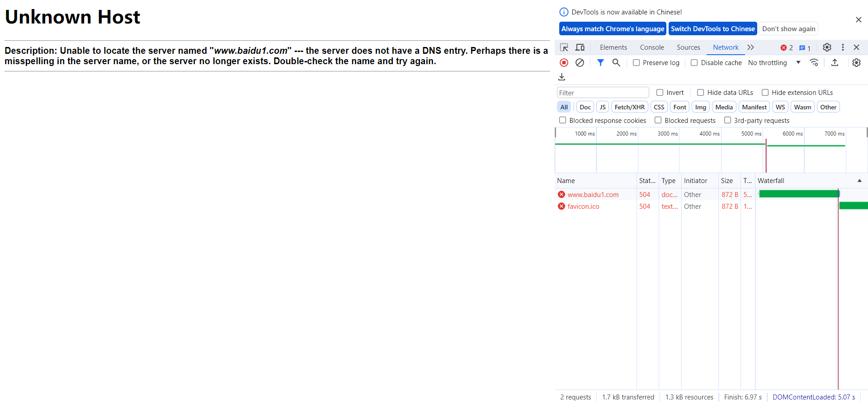Dismiss the DevTools language banner

[x=859, y=20]
